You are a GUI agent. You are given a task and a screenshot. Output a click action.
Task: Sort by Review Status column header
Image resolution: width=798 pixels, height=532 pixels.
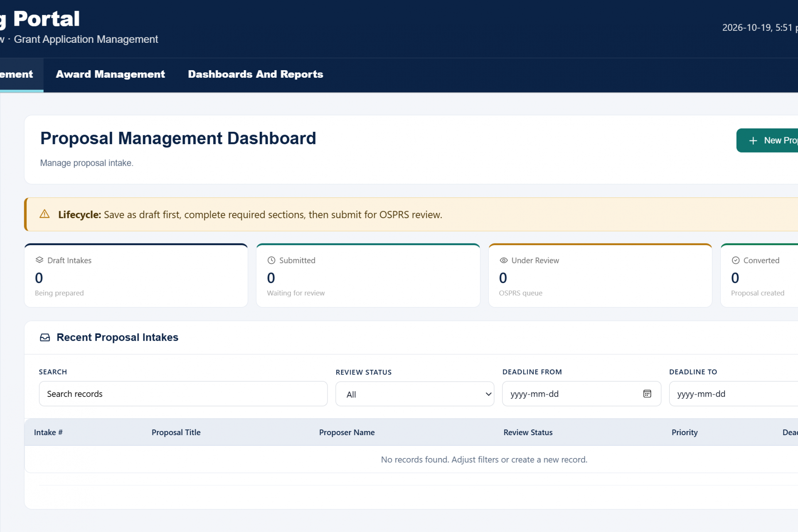coord(528,432)
